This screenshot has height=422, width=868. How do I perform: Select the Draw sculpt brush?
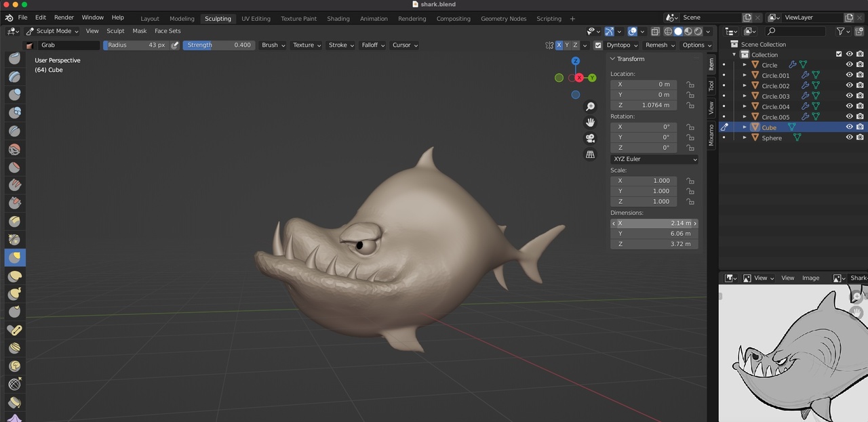(14, 58)
